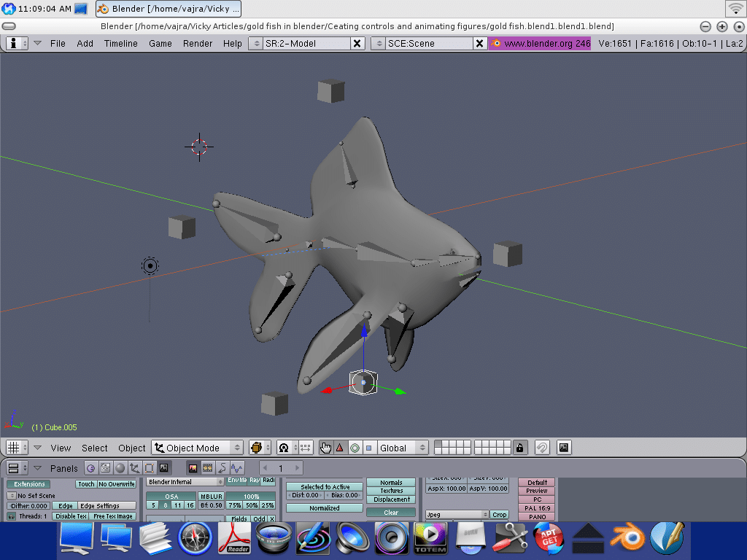Click the render image icon in 3D header
The width and height of the screenshot is (747, 560).
click(564, 448)
